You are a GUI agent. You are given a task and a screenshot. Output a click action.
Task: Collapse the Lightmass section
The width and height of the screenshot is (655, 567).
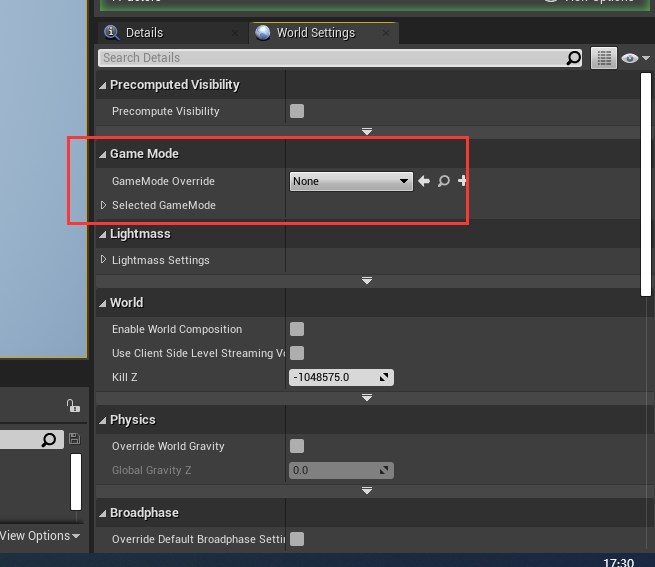pyautogui.click(x=103, y=234)
